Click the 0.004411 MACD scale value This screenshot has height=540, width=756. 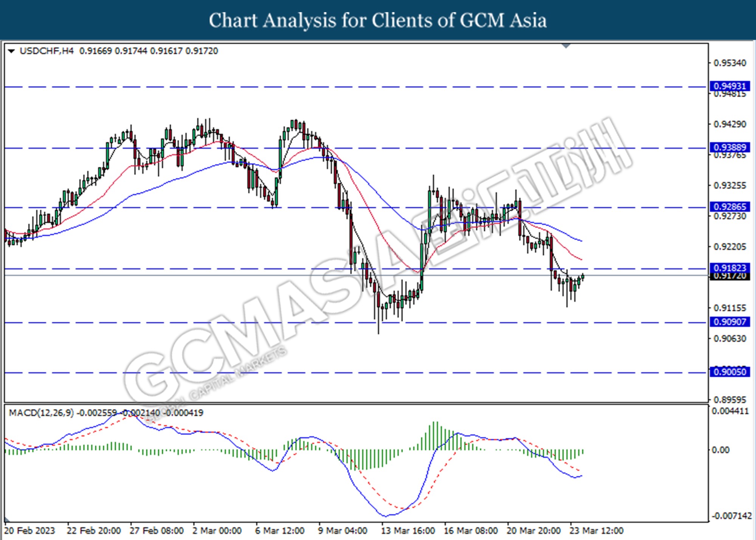(x=730, y=411)
